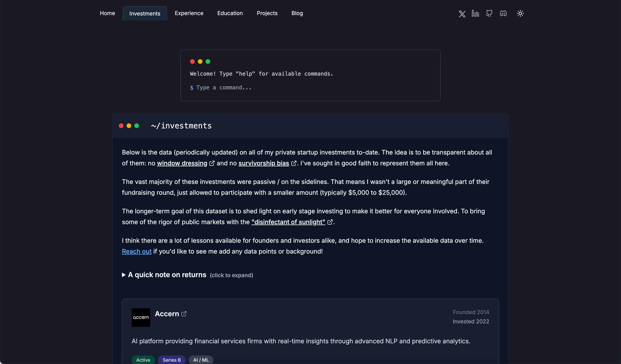Click external link icon after "disinfectant of sunlight"

click(x=330, y=222)
